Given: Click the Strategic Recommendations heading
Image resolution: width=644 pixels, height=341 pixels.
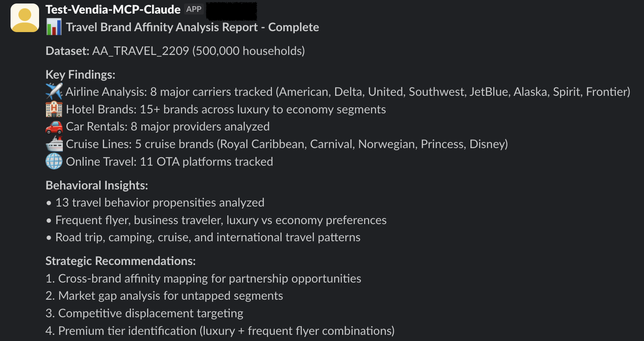Looking at the screenshot, I should [120, 261].
